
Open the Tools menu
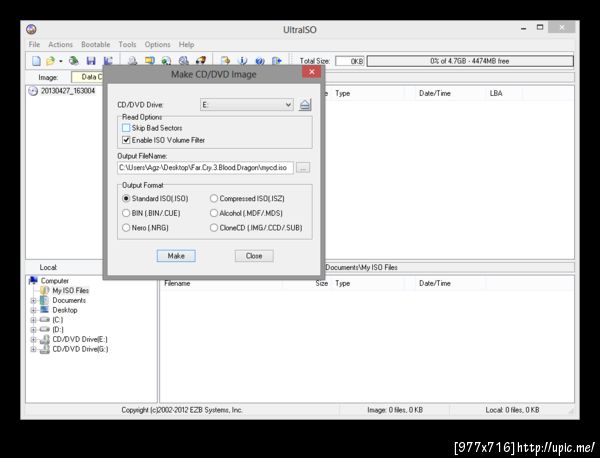tap(127, 44)
